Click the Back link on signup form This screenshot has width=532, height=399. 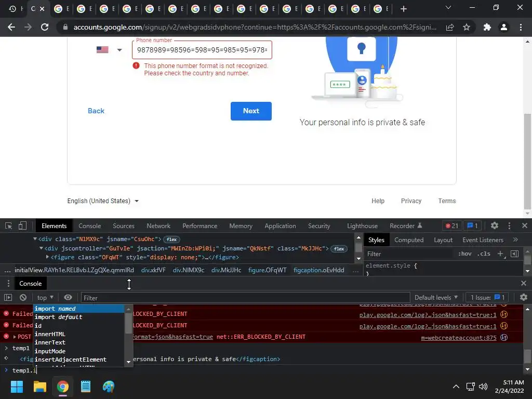(96, 111)
